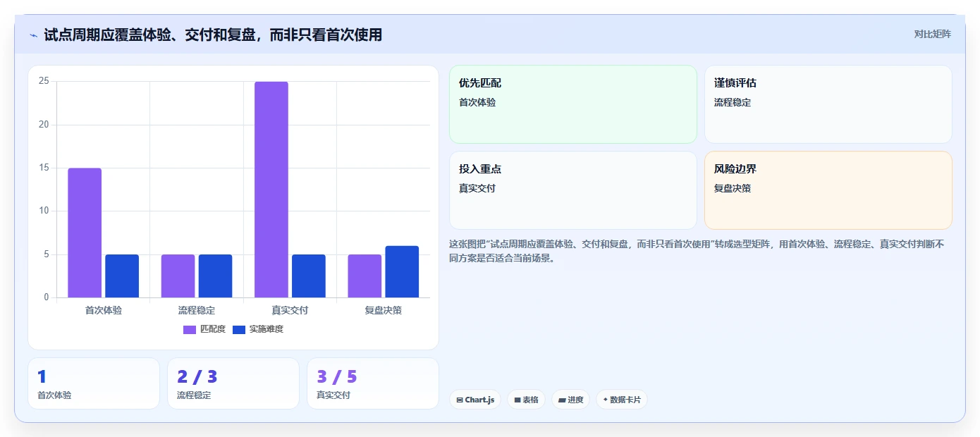Click the 真实交付 axis label
980x437 pixels.
[290, 310]
